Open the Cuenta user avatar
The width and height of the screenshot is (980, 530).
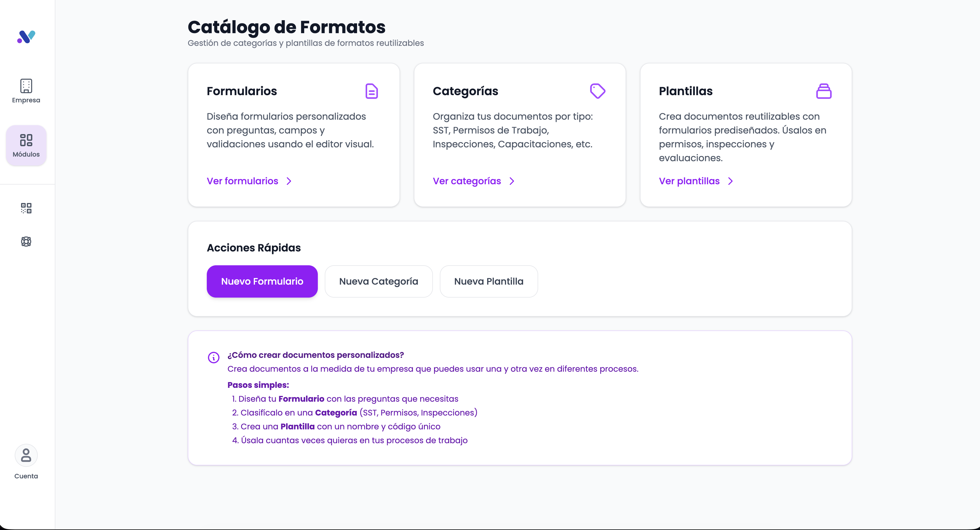[26, 455]
